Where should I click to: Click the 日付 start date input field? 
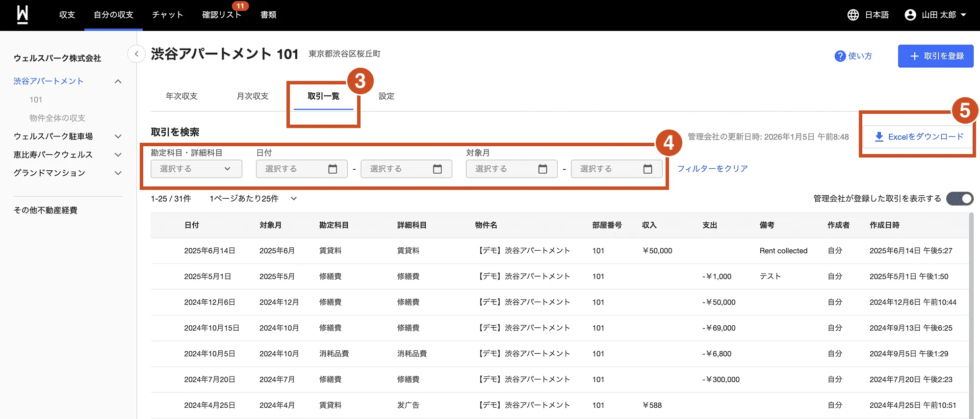pyautogui.click(x=302, y=169)
